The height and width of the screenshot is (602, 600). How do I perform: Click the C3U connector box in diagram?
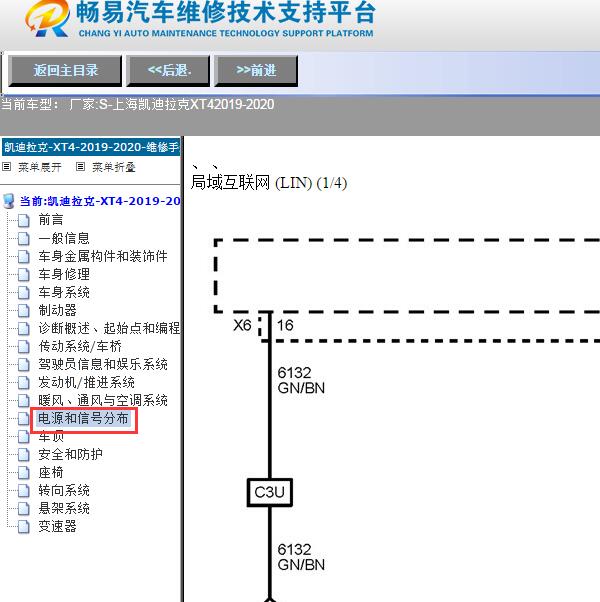pyautogui.click(x=269, y=492)
